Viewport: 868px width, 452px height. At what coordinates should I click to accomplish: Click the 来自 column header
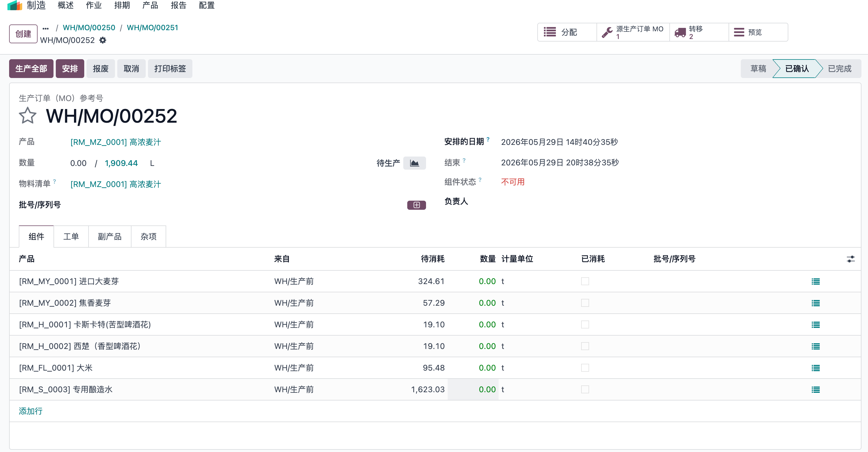[x=282, y=259]
